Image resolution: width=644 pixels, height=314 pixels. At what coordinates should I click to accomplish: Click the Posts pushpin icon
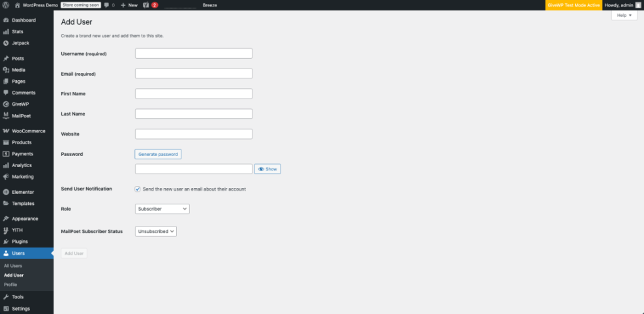click(x=6, y=58)
